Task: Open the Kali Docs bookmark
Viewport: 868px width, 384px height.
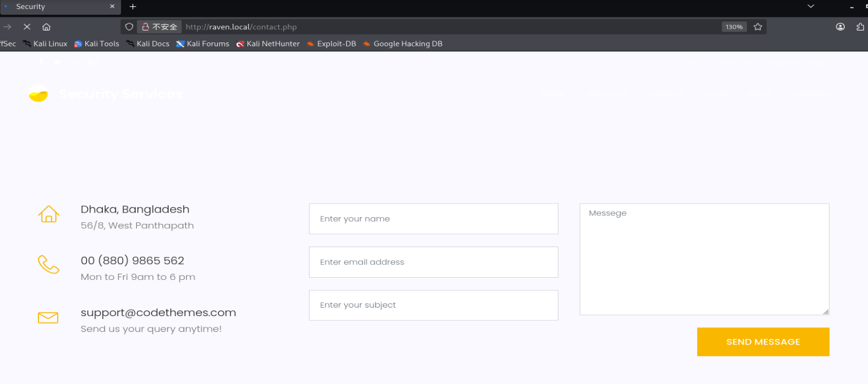Action: click(148, 44)
